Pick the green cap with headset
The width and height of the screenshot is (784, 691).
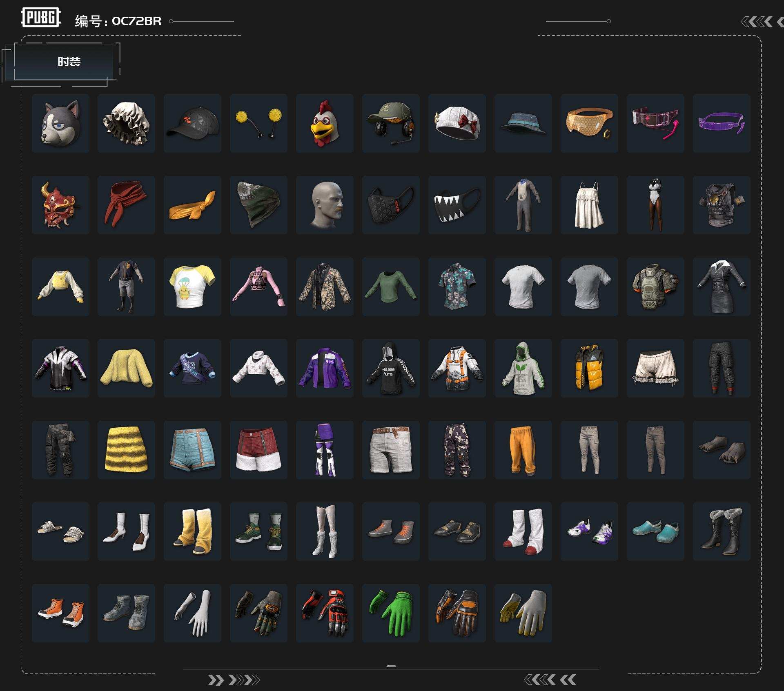[x=391, y=123]
